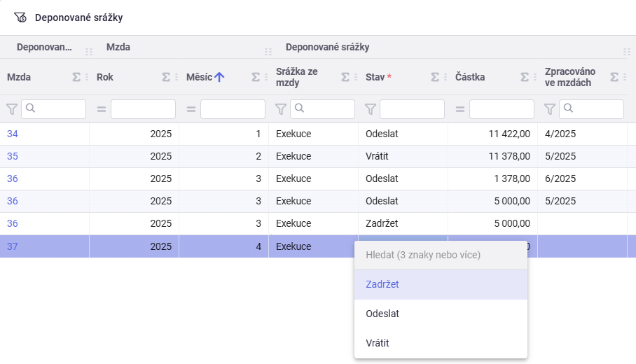Viewport: 636px width, 364px height.
Task: Open the equals operator selector under Částka
Action: (x=459, y=109)
